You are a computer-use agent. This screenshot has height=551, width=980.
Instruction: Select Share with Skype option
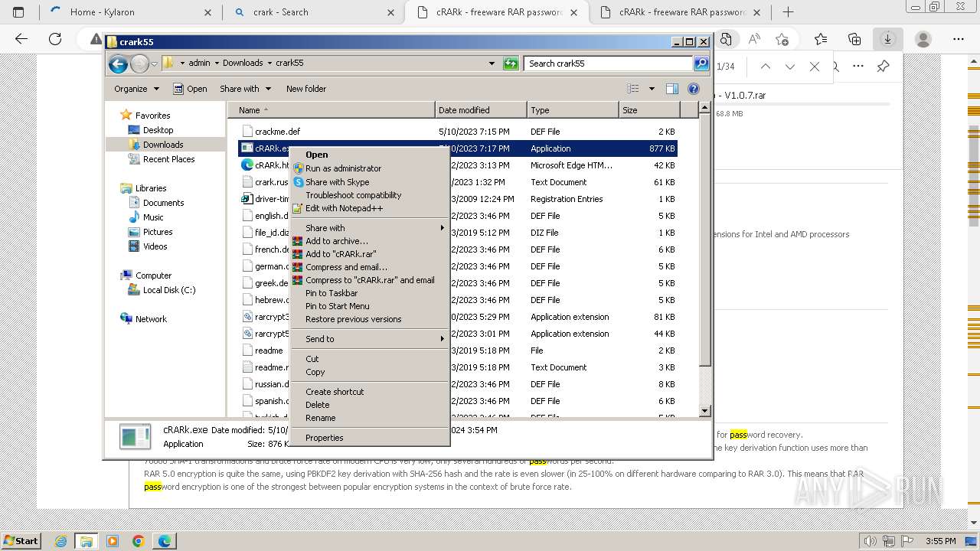tap(337, 182)
